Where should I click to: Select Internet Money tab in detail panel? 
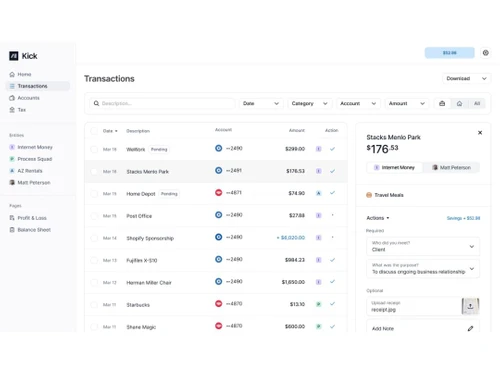[x=395, y=167]
